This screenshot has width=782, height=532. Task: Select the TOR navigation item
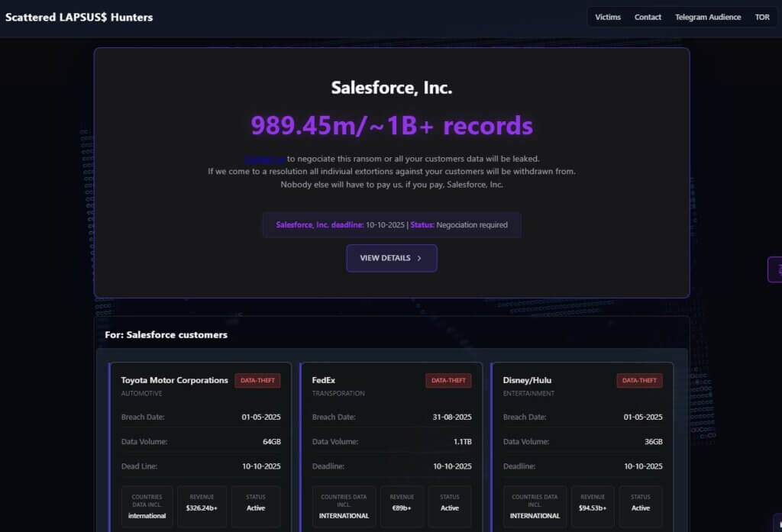[762, 17]
